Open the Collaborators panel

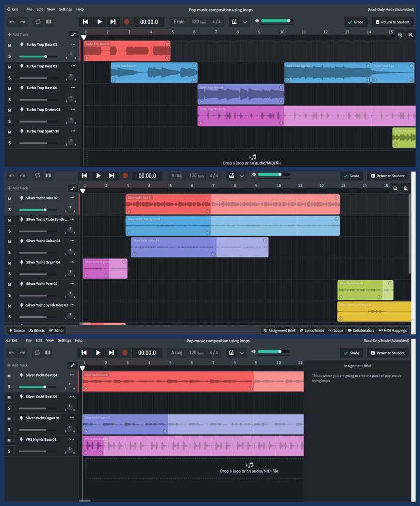361,330
